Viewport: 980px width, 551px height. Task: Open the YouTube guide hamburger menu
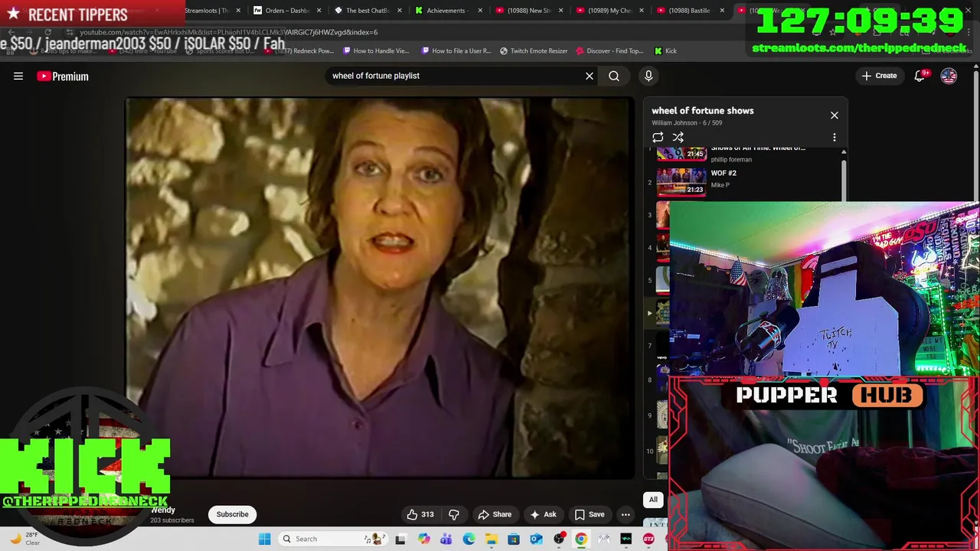click(18, 76)
